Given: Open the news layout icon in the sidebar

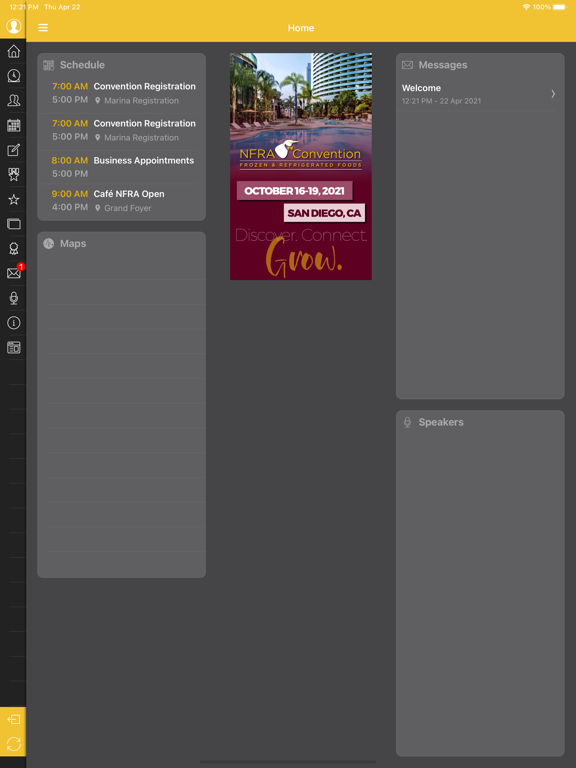Looking at the screenshot, I should [x=14, y=347].
